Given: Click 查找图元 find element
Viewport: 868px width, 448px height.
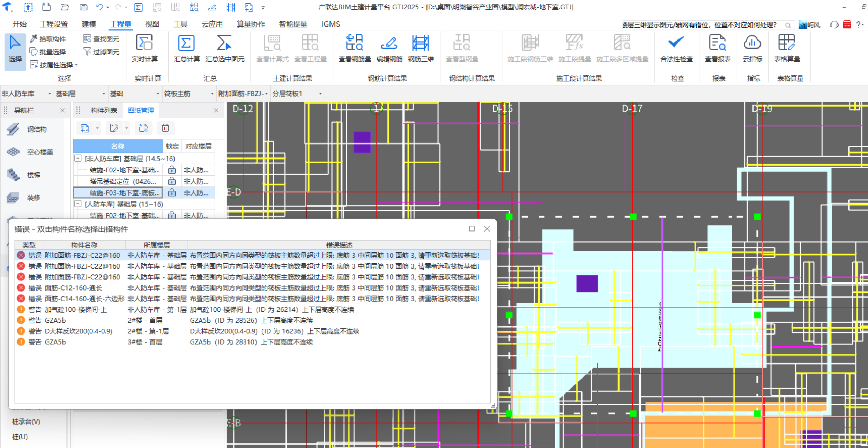Looking at the screenshot, I should pos(101,39).
